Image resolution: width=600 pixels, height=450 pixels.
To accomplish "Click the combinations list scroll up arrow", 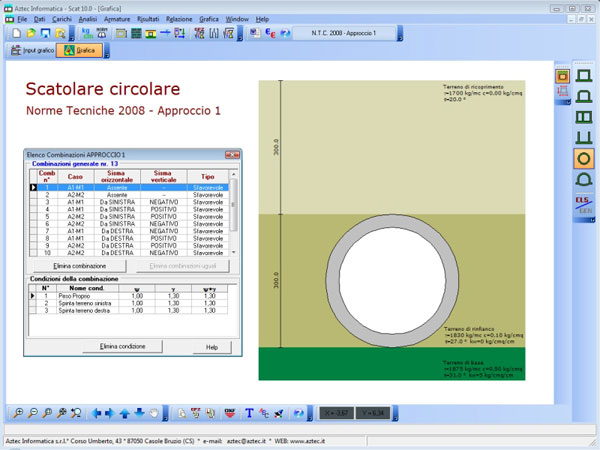I will click(233, 174).
